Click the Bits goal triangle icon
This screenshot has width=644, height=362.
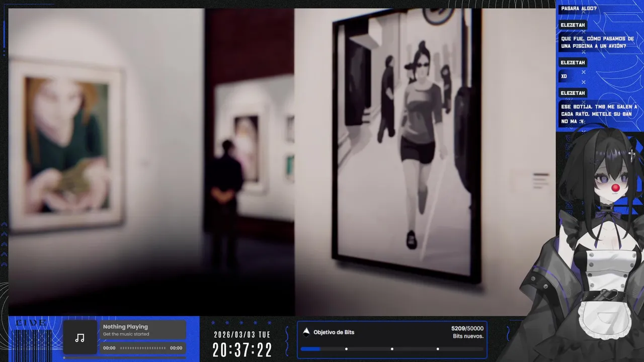306,332
